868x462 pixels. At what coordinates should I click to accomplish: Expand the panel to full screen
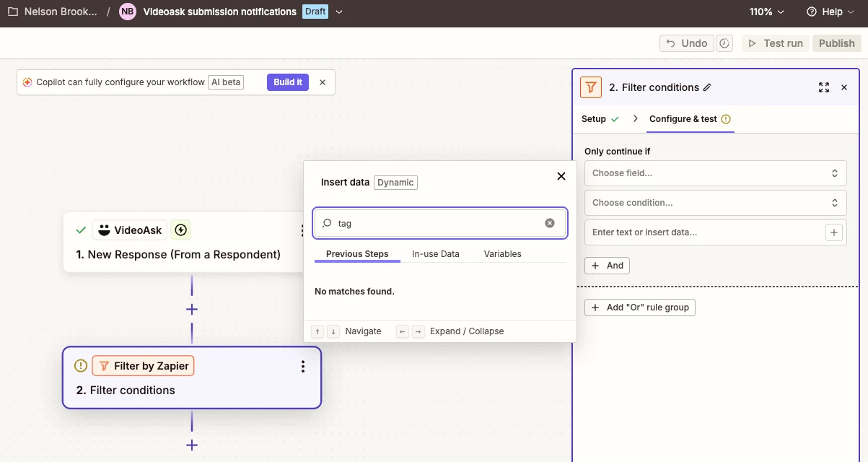point(824,87)
